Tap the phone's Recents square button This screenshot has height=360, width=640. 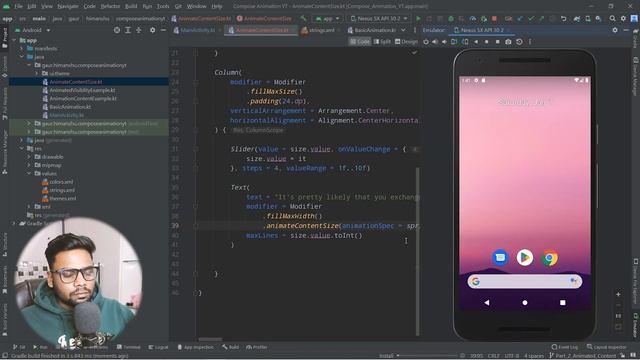pyautogui.click(x=563, y=302)
